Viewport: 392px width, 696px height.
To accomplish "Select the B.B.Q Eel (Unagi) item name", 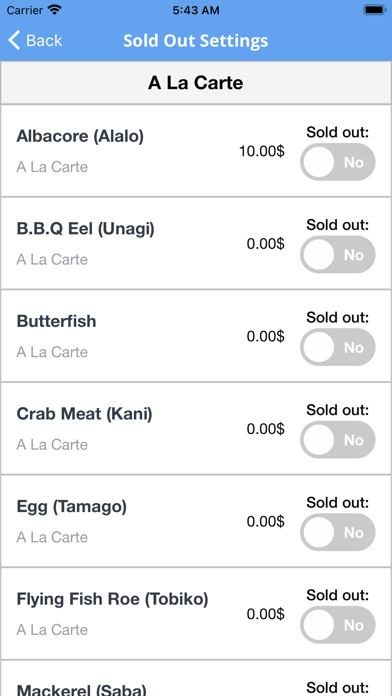I will 86,229.
